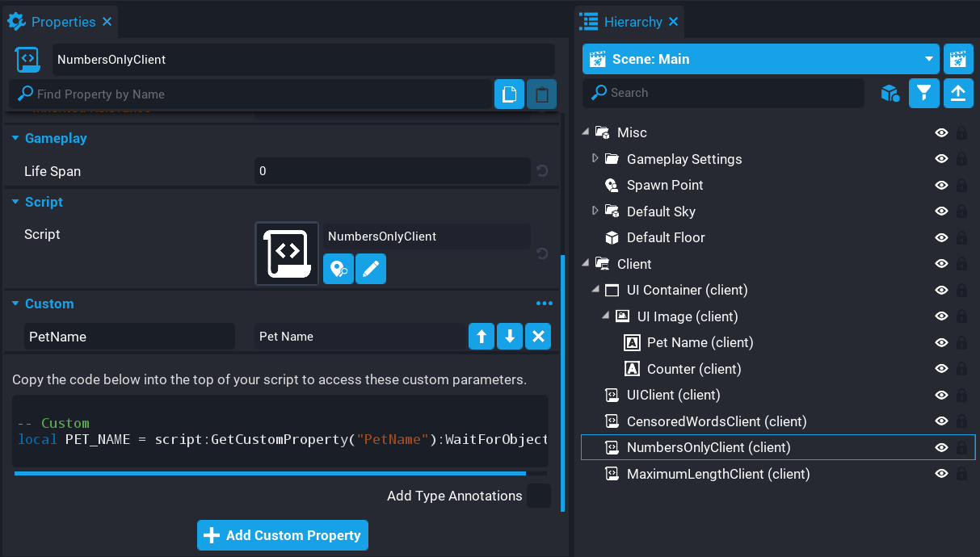
Task: Click Add Custom Property button
Action: click(x=283, y=535)
